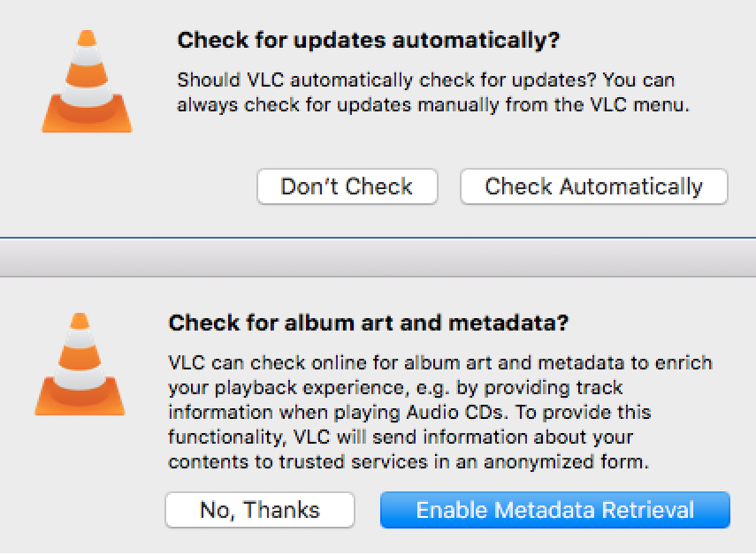Click the 'Check for updates automatically?' heading

point(369,40)
